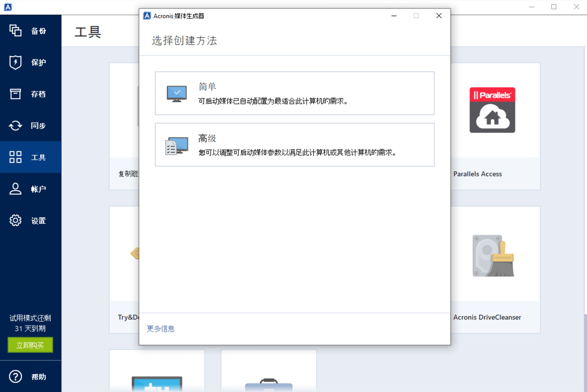Open the 帮助 help question-mark icon
This screenshot has width=587, height=392.
tap(15, 376)
